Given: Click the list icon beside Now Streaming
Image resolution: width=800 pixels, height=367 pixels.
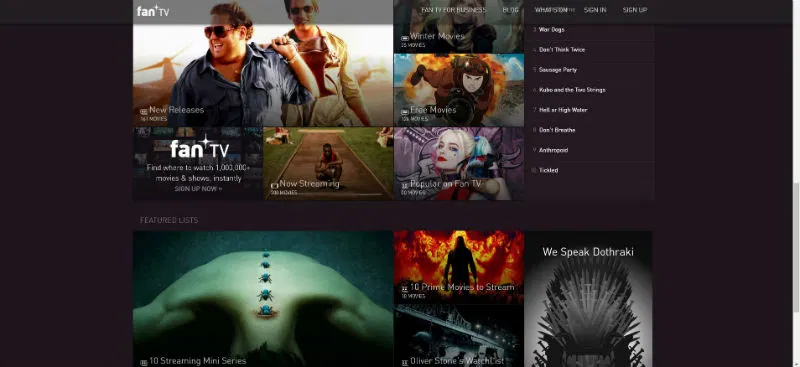Looking at the screenshot, I should click(x=274, y=185).
